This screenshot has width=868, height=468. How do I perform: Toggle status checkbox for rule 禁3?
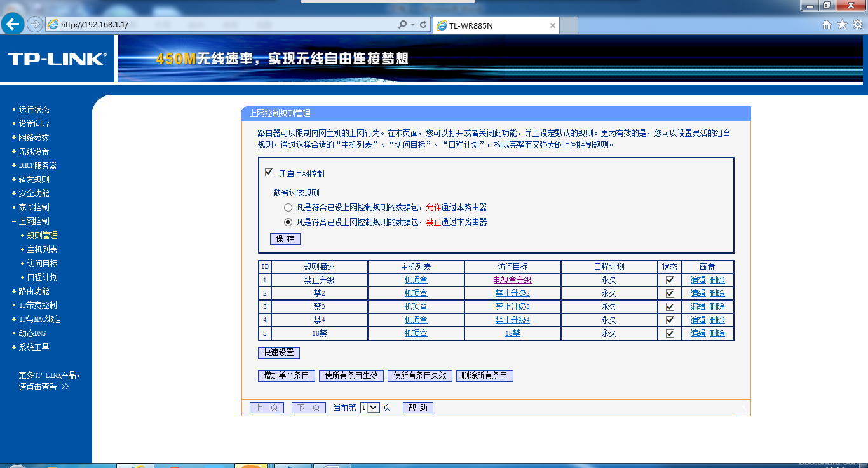(670, 306)
